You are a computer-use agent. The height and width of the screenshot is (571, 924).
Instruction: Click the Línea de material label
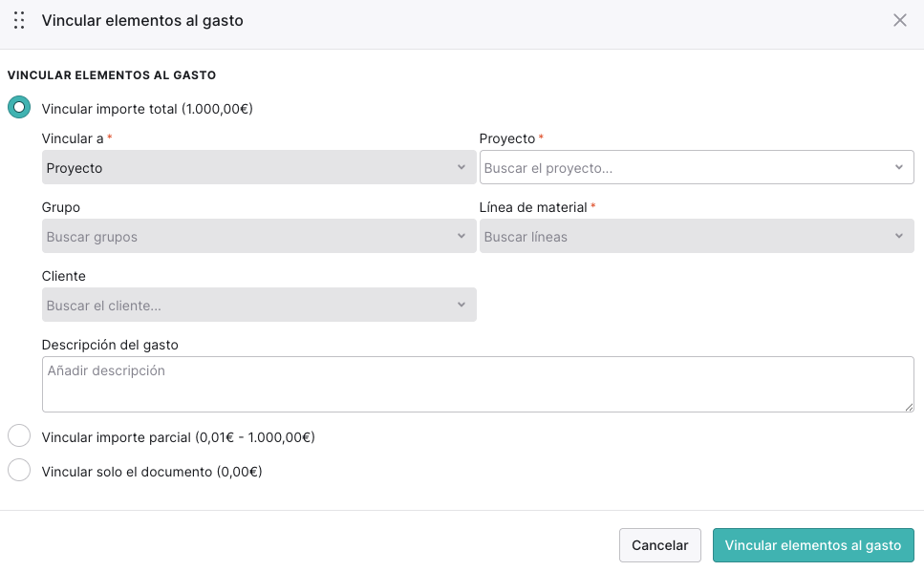click(533, 207)
